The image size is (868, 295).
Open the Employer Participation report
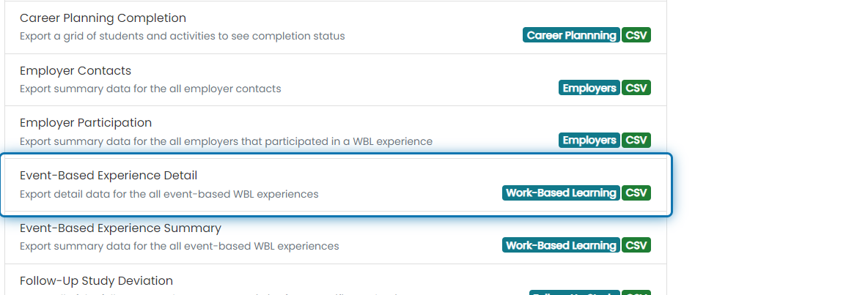(x=336, y=132)
